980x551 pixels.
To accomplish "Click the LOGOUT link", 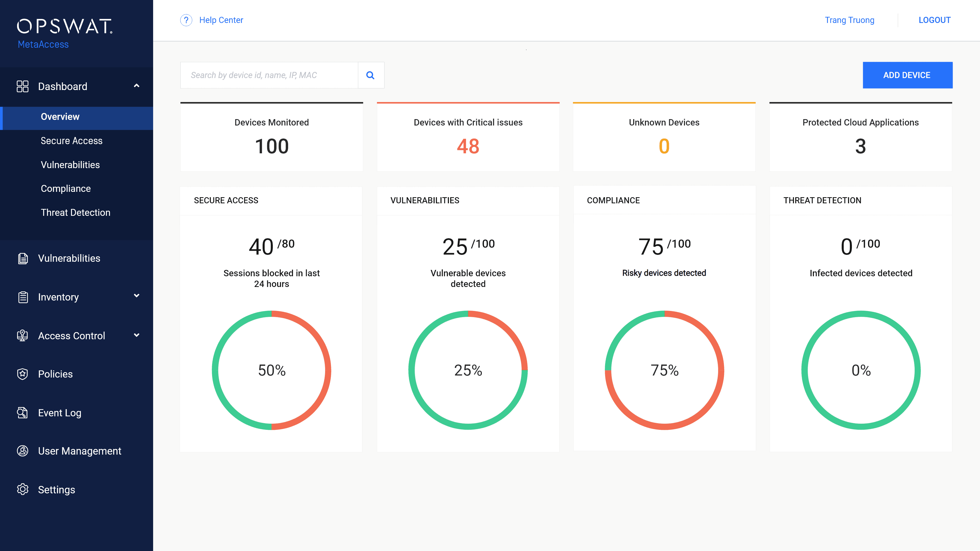I will pos(934,20).
